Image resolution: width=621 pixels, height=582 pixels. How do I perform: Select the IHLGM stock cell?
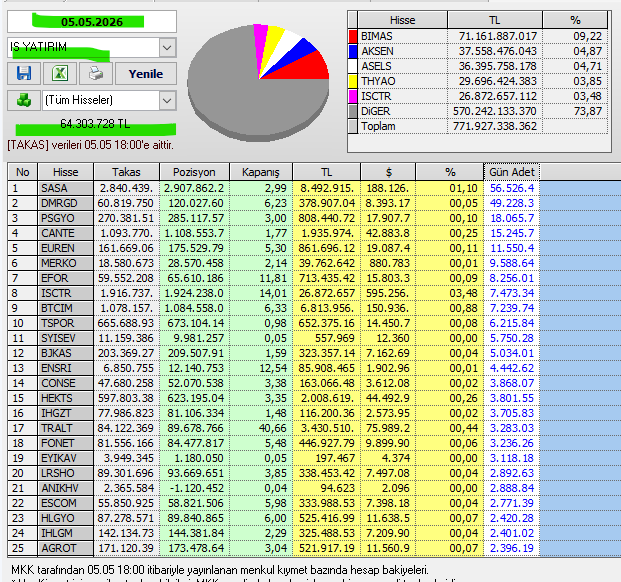(66, 533)
